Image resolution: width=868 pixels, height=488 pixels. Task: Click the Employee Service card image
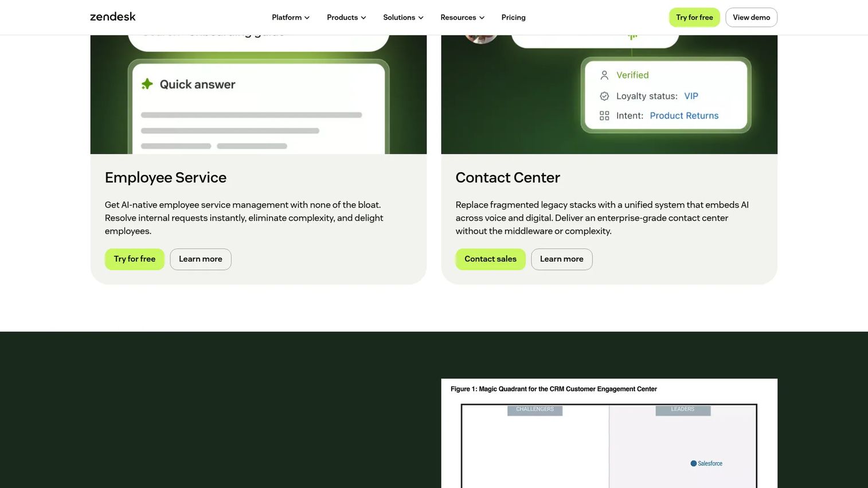pos(259,95)
